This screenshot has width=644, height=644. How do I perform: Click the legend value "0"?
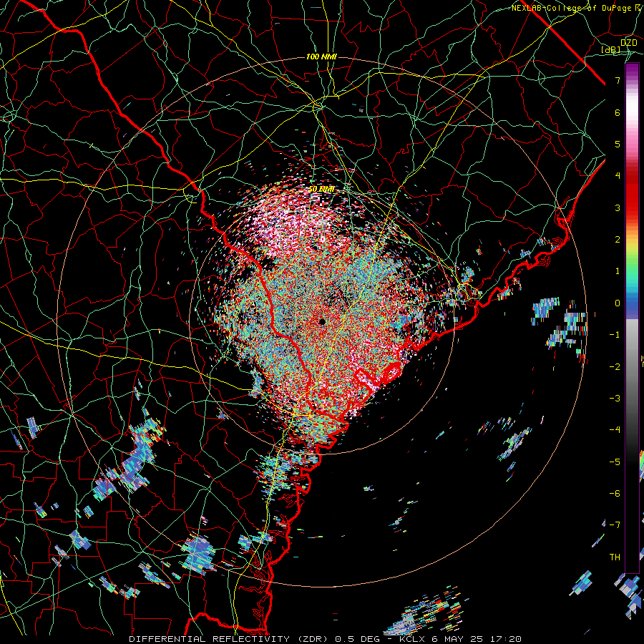pyautogui.click(x=618, y=303)
